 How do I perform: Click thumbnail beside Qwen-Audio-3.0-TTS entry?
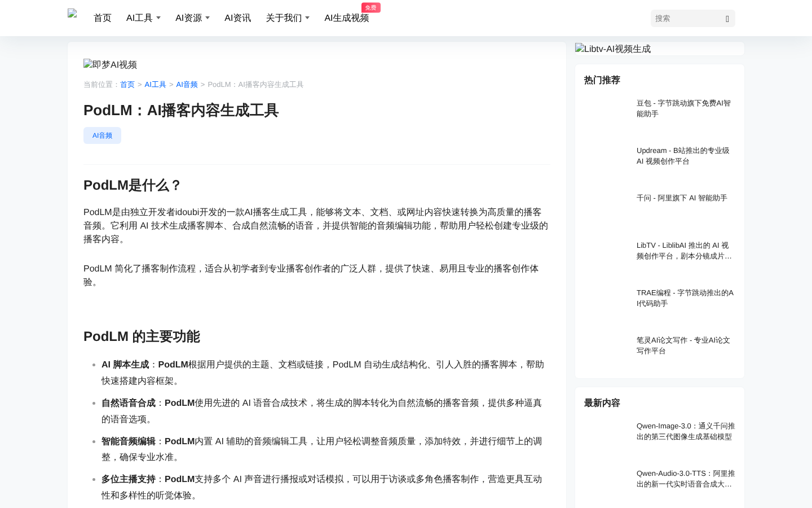tap(607, 484)
